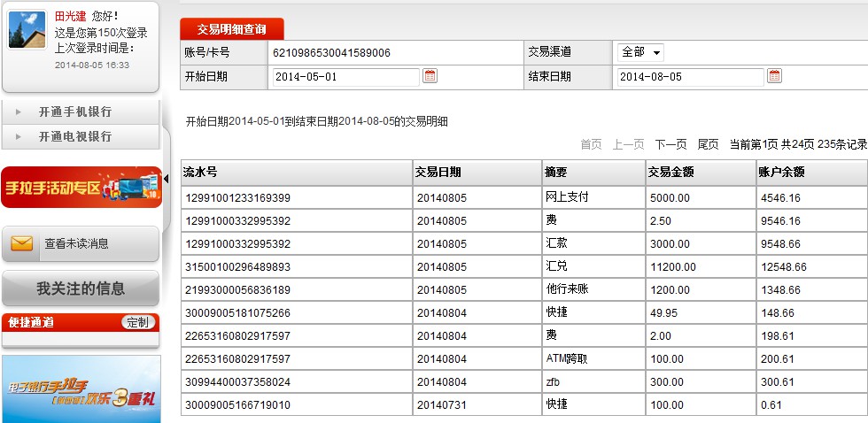Open the end date calendar picker icon
868x423 pixels.
click(774, 76)
